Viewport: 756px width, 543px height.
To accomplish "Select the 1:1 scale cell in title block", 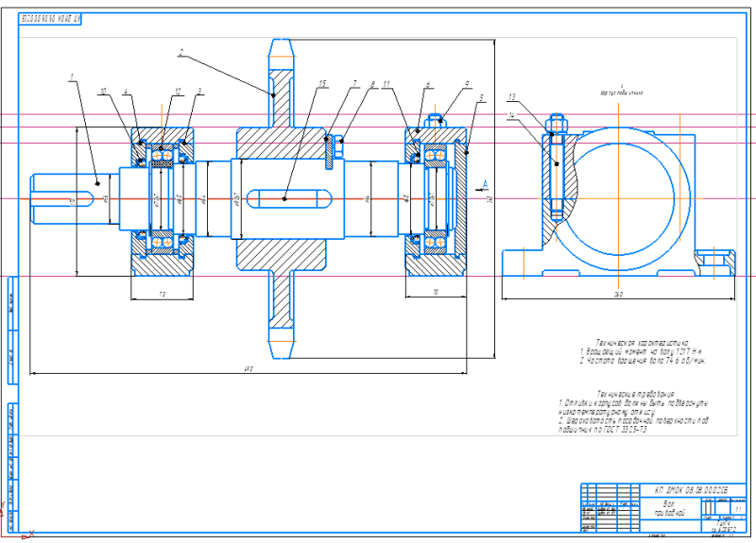I will [x=738, y=509].
